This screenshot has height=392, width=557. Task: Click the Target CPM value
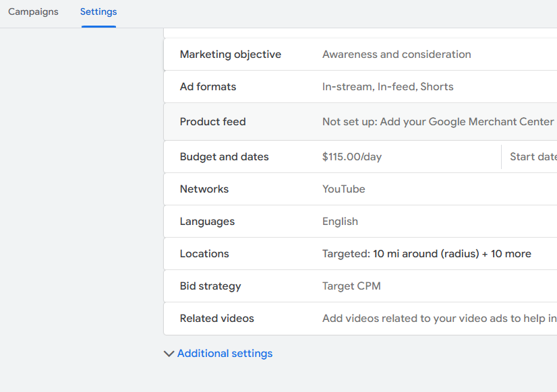pyautogui.click(x=351, y=286)
